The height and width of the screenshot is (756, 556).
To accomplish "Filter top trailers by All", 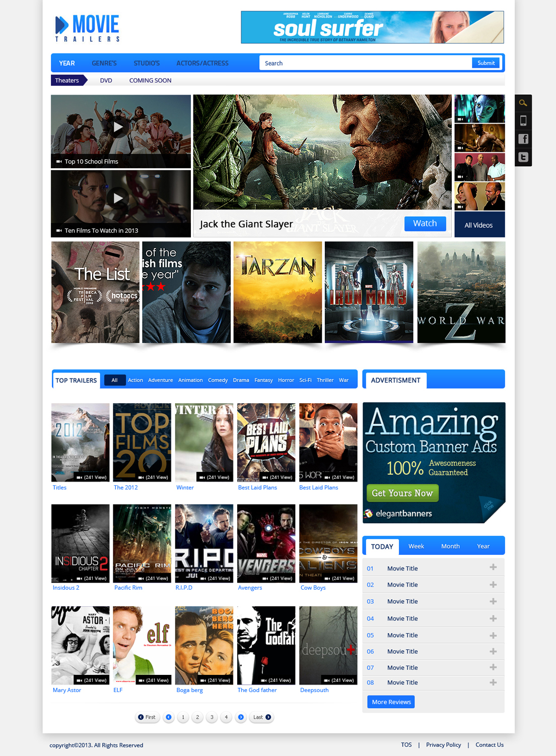I will point(115,380).
